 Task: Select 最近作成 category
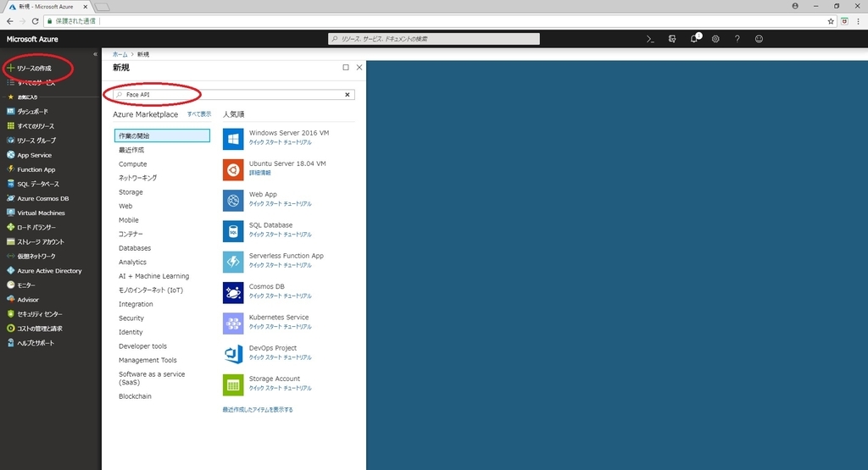(x=131, y=150)
